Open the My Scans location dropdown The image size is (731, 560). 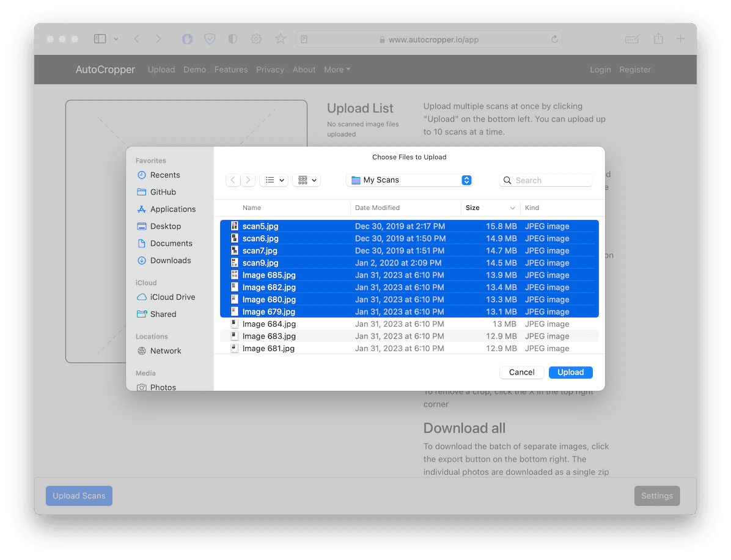(x=408, y=180)
